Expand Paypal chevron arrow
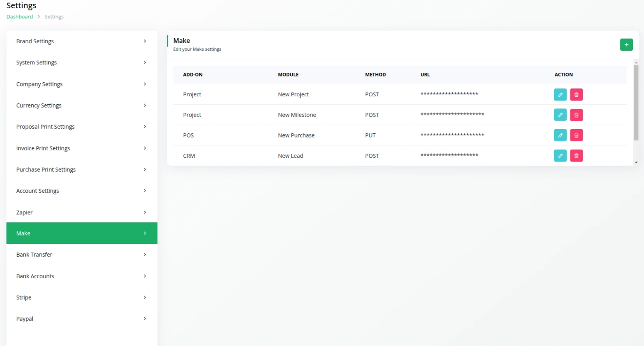The width and height of the screenshot is (644, 346). pos(145,319)
